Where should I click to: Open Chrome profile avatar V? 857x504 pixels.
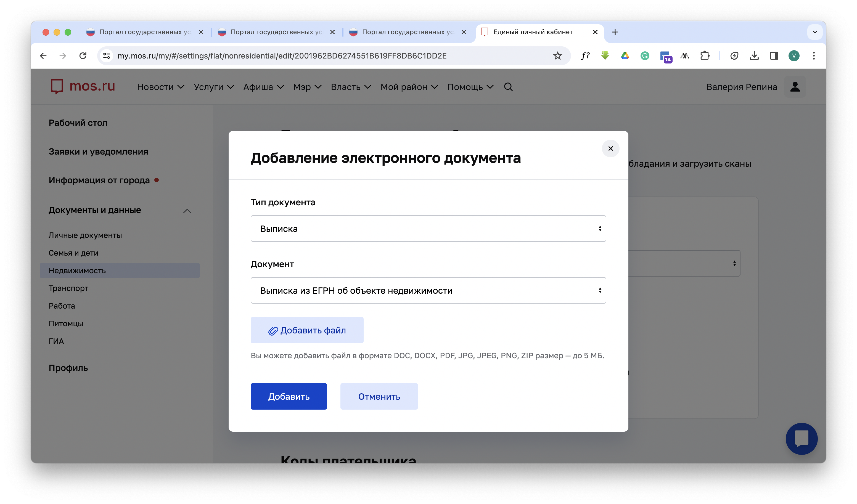click(x=794, y=56)
